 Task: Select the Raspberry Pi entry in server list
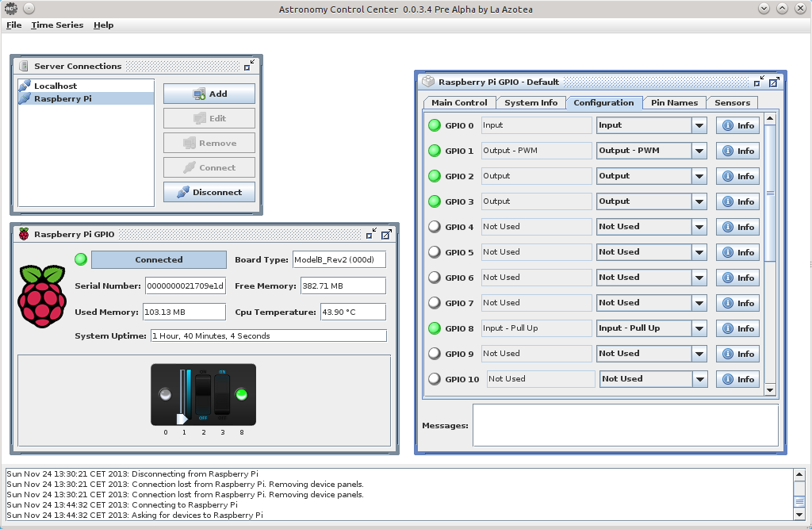tap(86, 98)
